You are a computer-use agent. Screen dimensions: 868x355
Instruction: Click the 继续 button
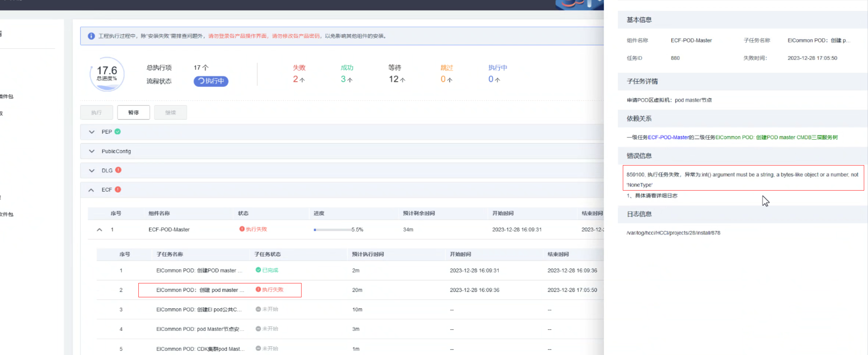(170, 112)
